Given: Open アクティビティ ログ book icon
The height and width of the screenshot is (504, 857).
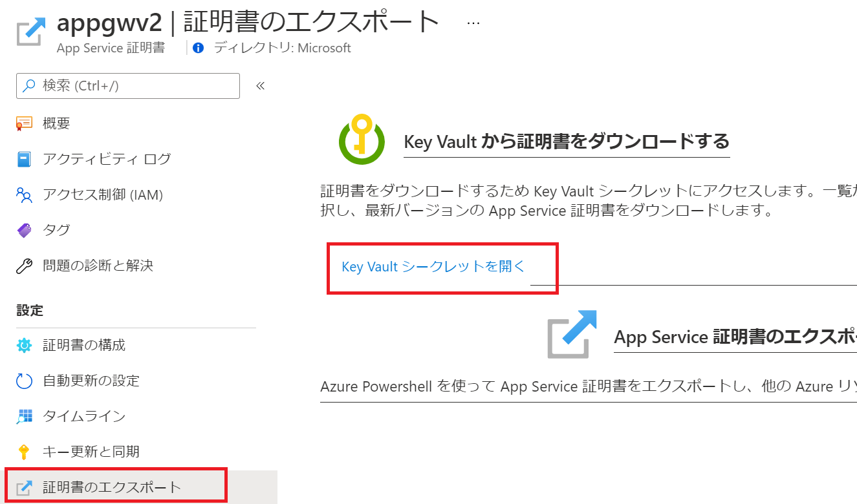Looking at the screenshot, I should (24, 159).
